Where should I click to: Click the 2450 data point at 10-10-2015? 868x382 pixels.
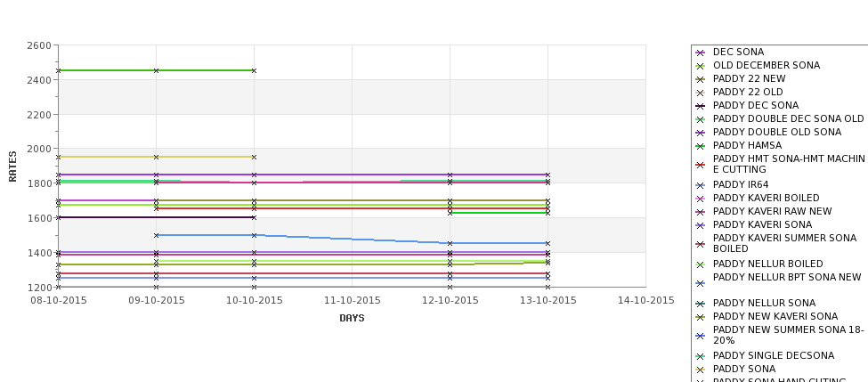(x=254, y=71)
